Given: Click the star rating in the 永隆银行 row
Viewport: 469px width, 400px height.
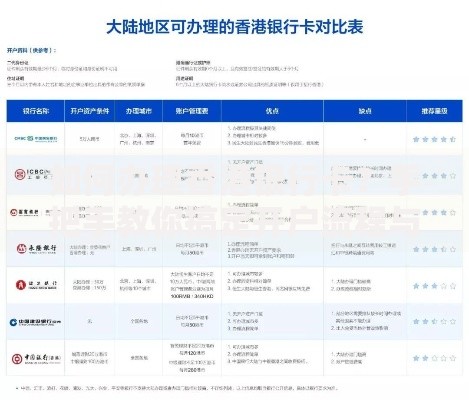Looking at the screenshot, I should 434,249.
